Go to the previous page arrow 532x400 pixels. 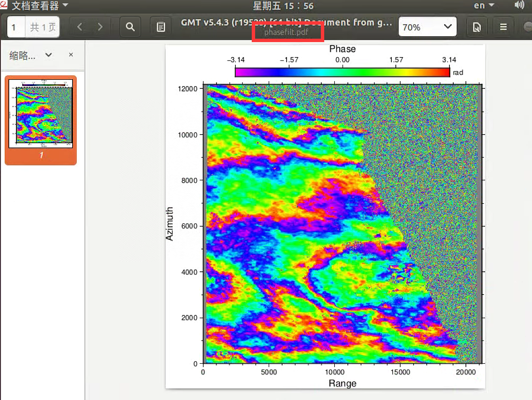coord(80,27)
